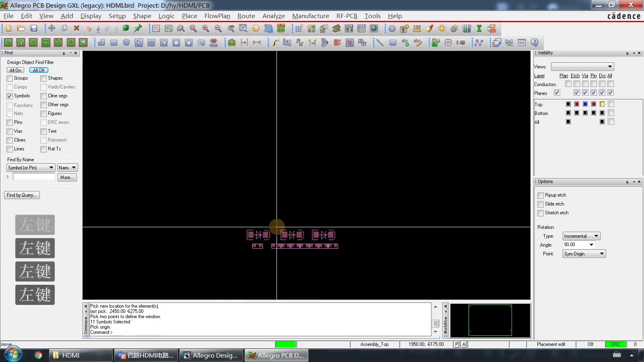Screen dimensions: 644x362
Task: Click the Save floppy disk icon
Action: pos(34,28)
